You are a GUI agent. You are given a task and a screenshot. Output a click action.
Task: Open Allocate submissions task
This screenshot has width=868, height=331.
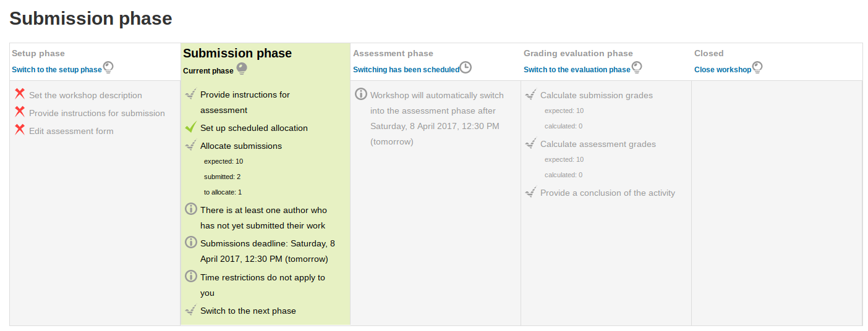pos(241,146)
